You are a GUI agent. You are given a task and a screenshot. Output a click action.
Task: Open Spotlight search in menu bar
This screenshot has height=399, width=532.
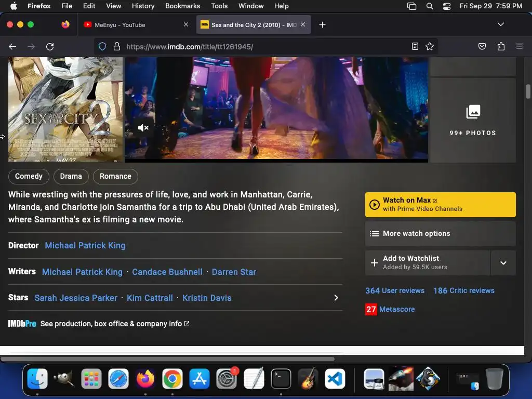coord(430,6)
